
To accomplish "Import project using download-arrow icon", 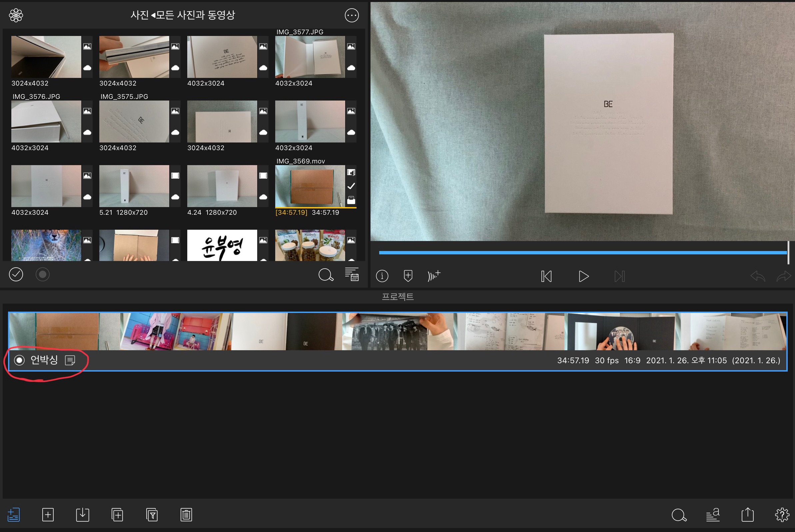I will [83, 515].
